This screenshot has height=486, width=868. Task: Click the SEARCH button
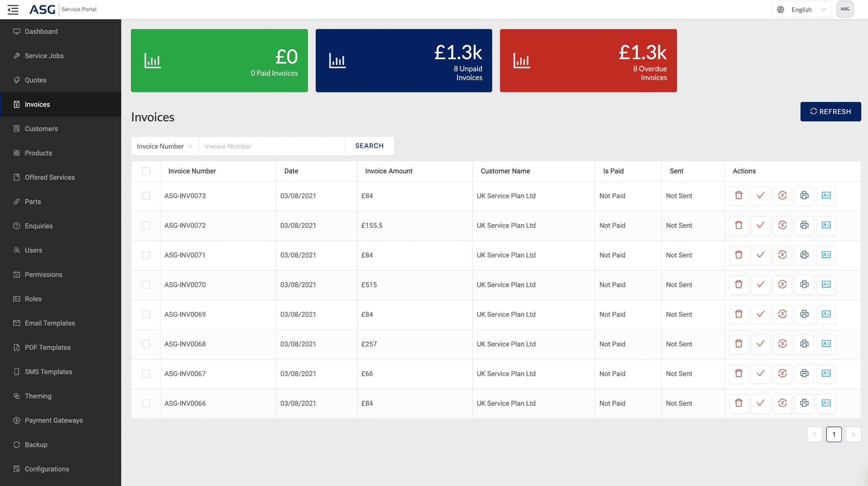click(369, 146)
